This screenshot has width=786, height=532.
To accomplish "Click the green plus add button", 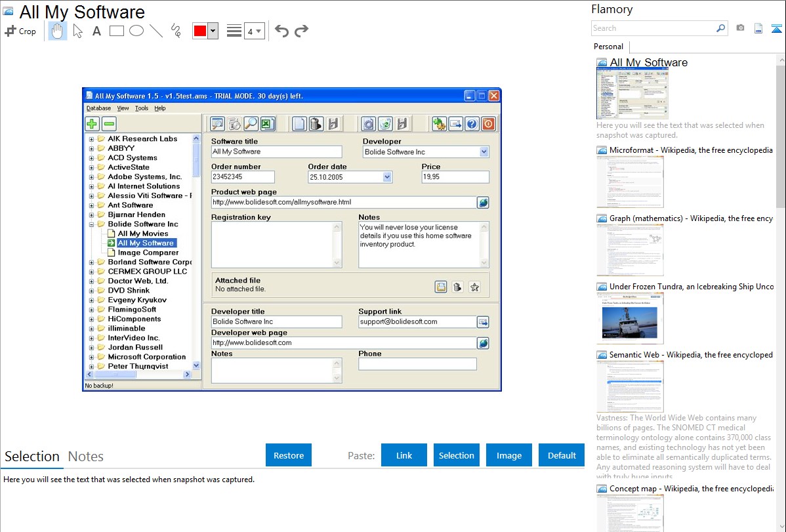I will point(92,124).
